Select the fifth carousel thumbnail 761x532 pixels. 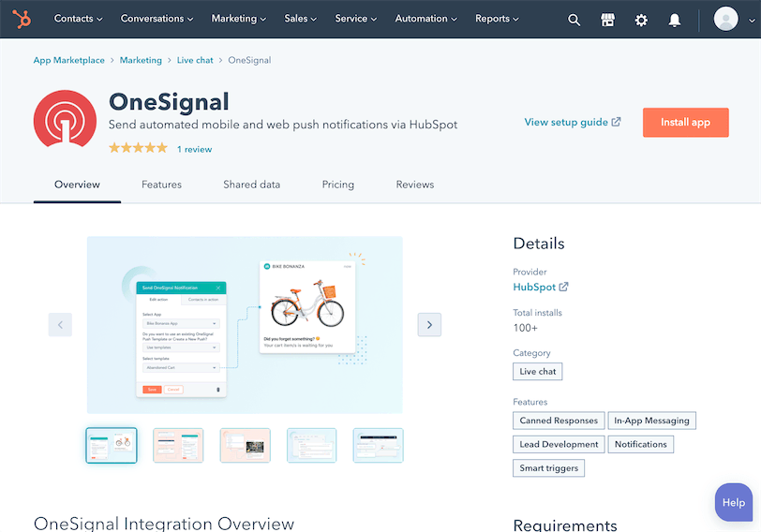(378, 445)
